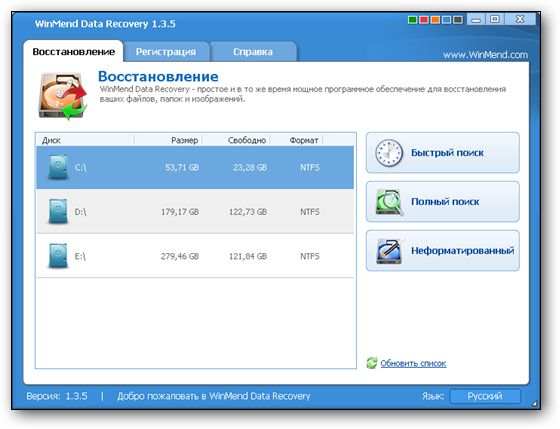Start Быстрый поиск scan

[443, 153]
